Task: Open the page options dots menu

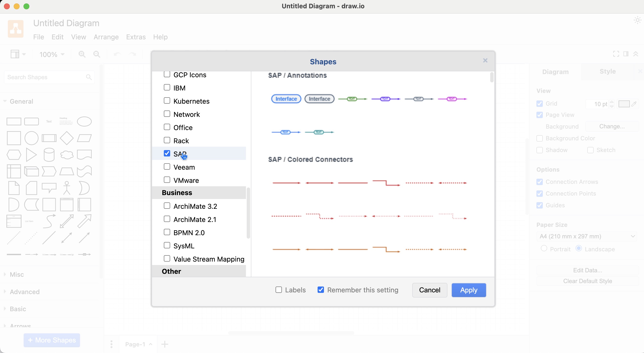Action: tap(111, 344)
